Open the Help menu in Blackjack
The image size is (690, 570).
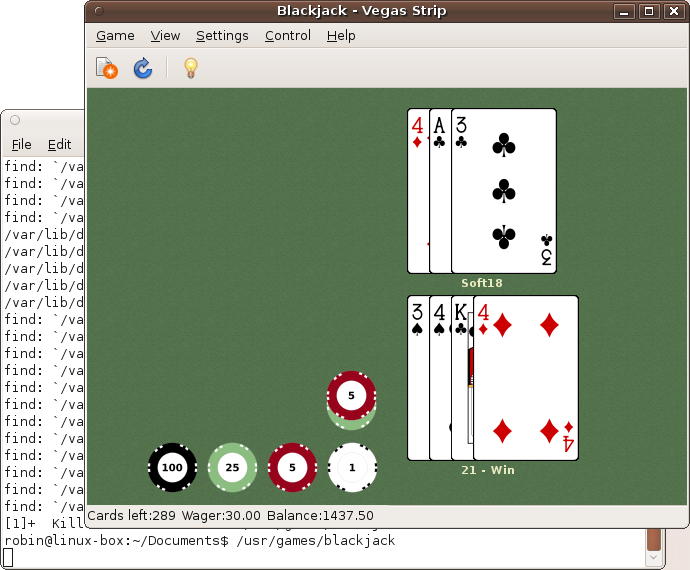(x=341, y=36)
